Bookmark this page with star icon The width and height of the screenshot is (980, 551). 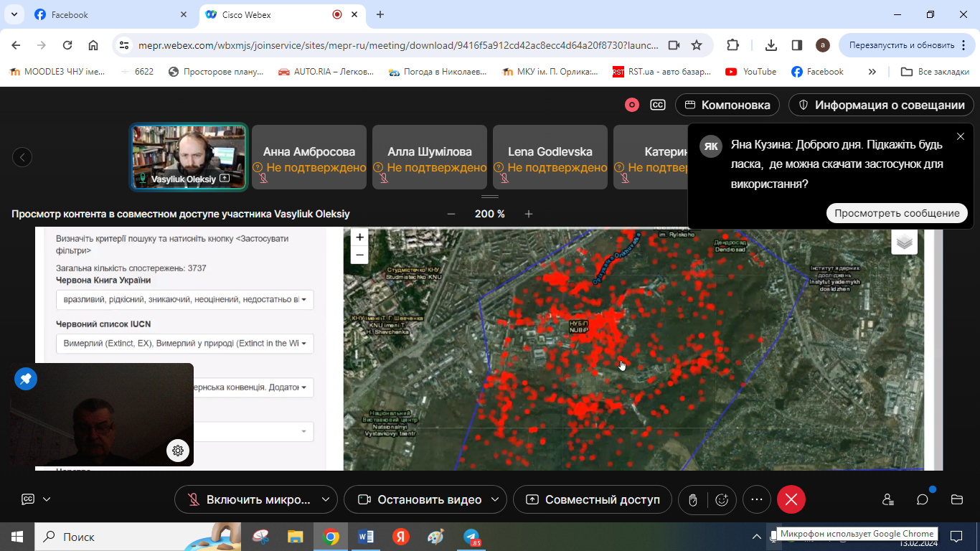click(696, 45)
